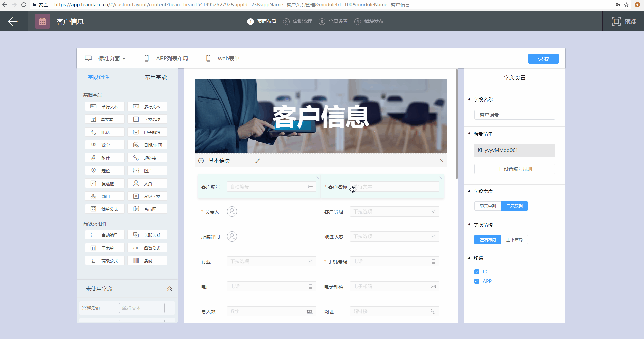Toggle the PC terminal checkbox
Screen dimensions: 644x339
[x=477, y=272]
